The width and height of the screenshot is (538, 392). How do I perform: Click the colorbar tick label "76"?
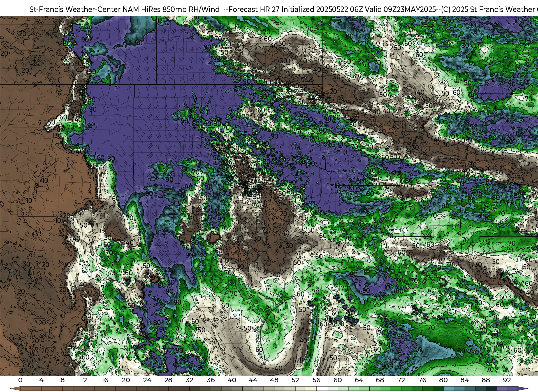point(422,380)
